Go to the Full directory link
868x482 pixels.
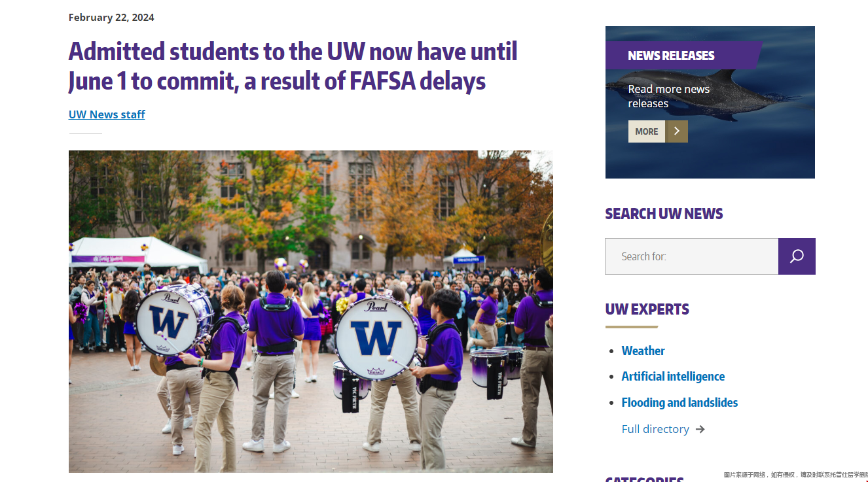(x=655, y=429)
